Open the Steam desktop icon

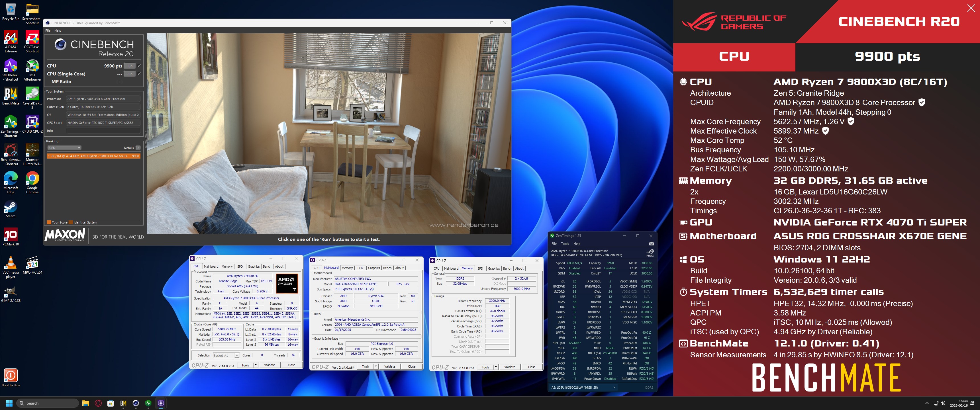11,209
